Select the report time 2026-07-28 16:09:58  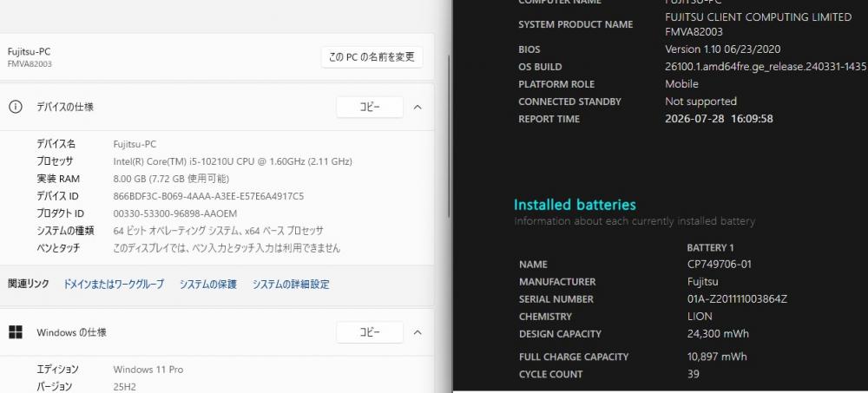tap(719, 119)
